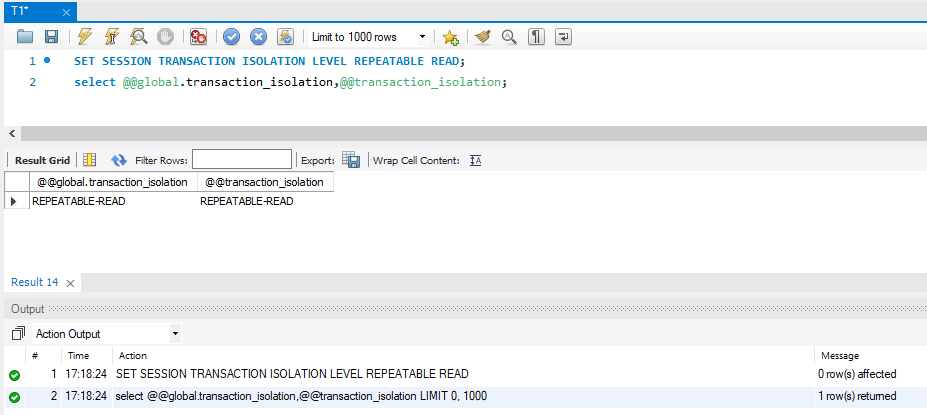Save the script with floppy disk icon

click(x=52, y=37)
